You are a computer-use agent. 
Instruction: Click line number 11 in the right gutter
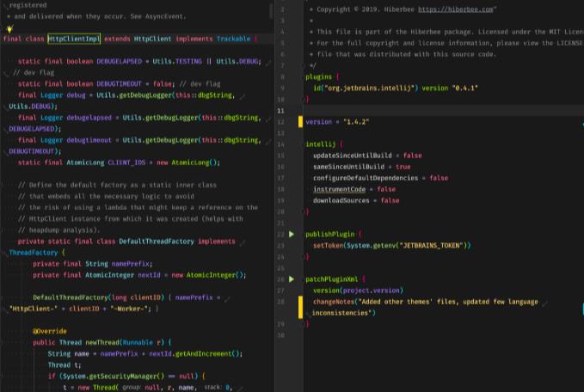click(281, 111)
